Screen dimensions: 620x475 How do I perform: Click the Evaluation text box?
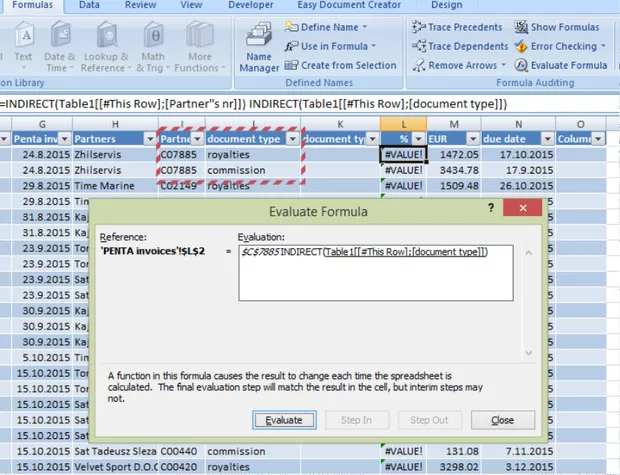(376, 273)
